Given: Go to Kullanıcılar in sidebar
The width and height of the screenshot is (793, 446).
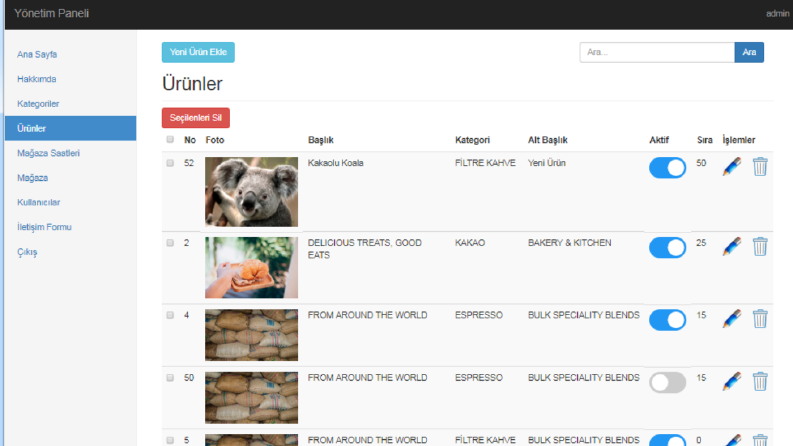Looking at the screenshot, I should (38, 202).
